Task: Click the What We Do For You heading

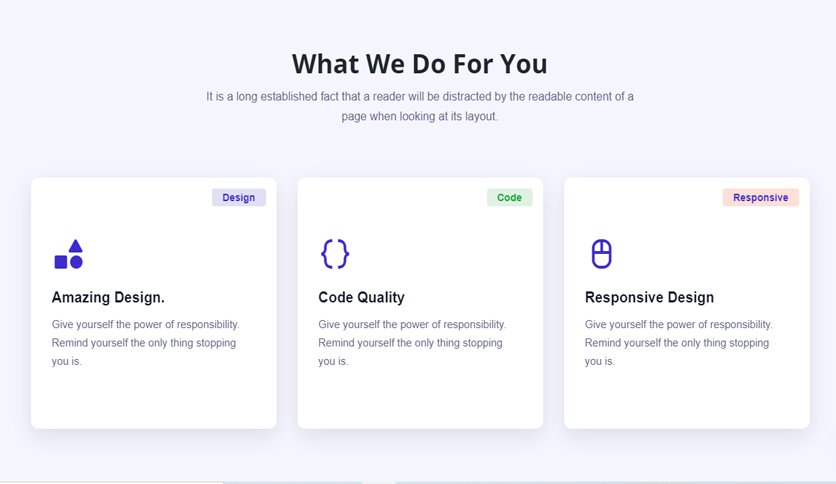Action: click(420, 64)
